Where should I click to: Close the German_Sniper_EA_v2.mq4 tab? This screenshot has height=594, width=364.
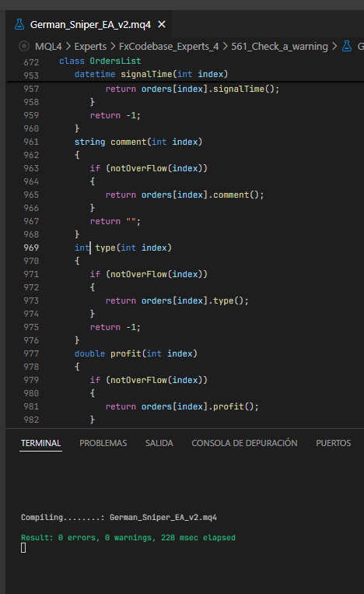(162, 25)
